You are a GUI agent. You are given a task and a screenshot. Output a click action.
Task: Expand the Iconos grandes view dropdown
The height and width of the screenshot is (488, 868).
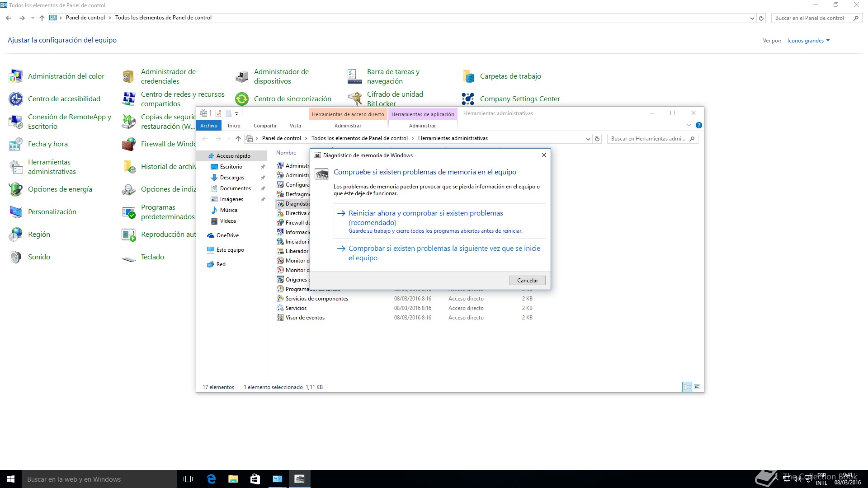coord(808,41)
